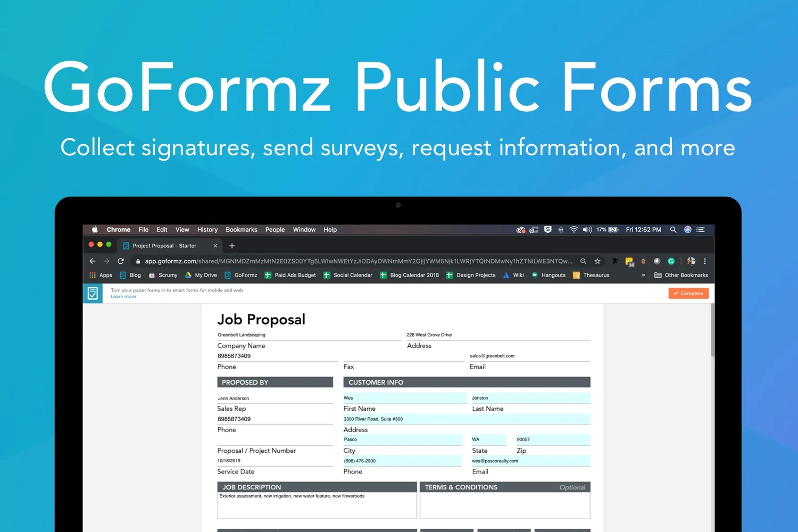Click the City field containing Pasco
Screen dimensions: 798x532
click(403, 439)
